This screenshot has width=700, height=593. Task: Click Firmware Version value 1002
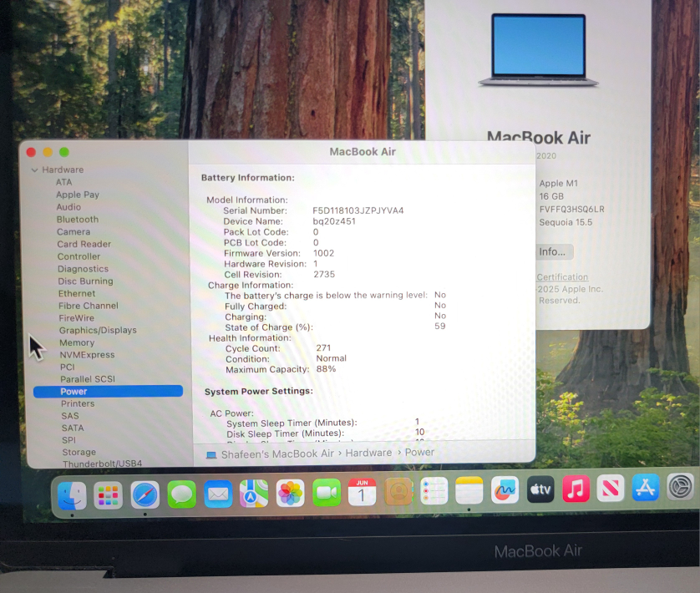323,253
